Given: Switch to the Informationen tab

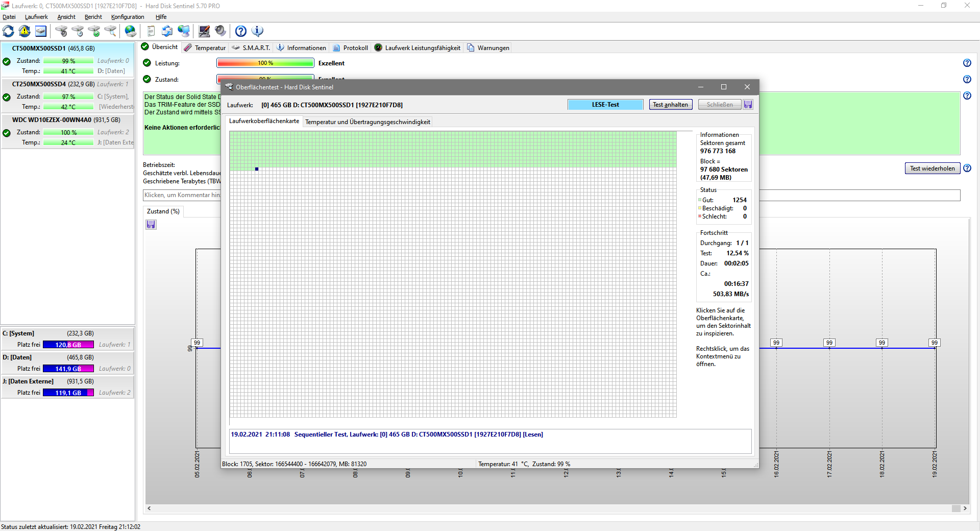Looking at the screenshot, I should click(x=301, y=48).
